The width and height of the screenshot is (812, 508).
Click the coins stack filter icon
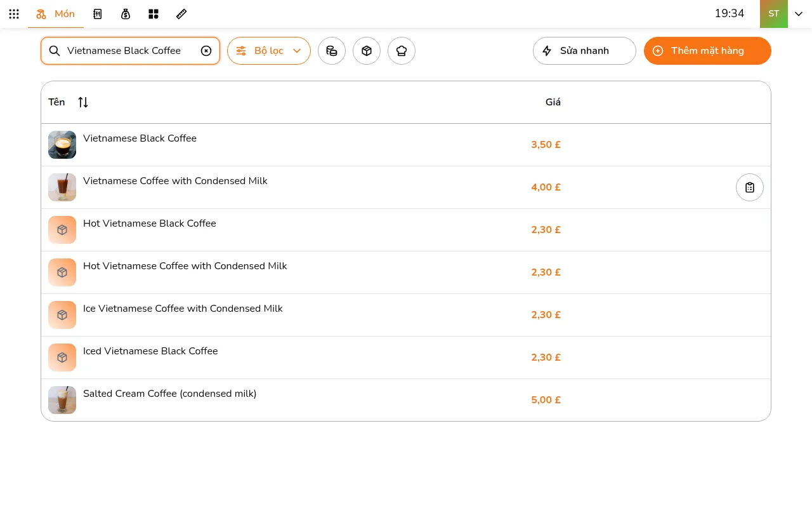click(332, 51)
